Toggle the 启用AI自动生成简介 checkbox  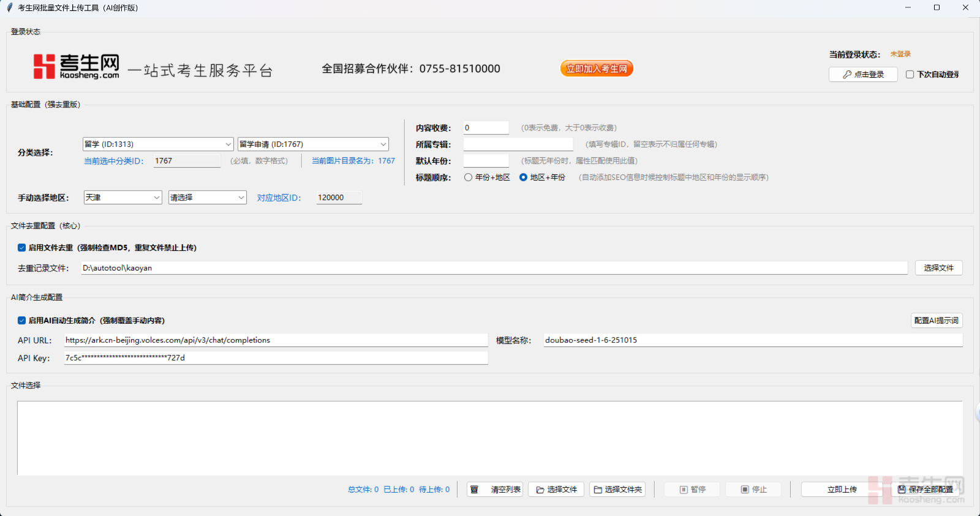(22, 321)
